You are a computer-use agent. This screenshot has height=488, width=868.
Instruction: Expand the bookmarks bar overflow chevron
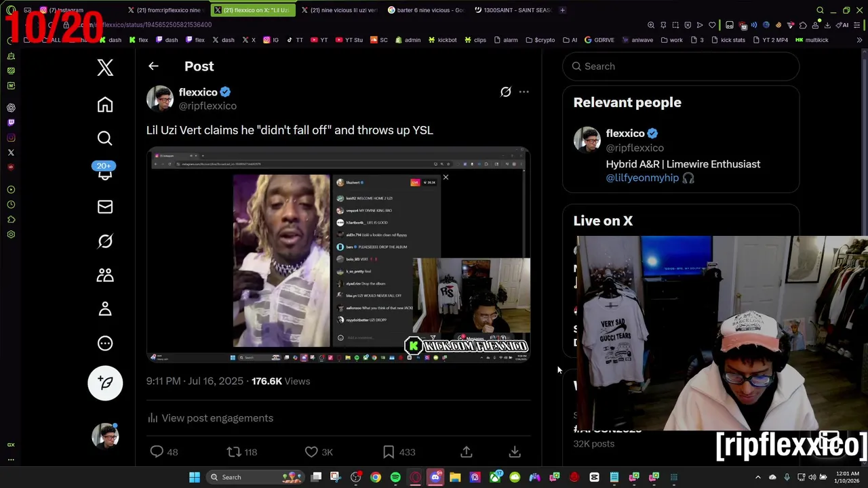[860, 40]
